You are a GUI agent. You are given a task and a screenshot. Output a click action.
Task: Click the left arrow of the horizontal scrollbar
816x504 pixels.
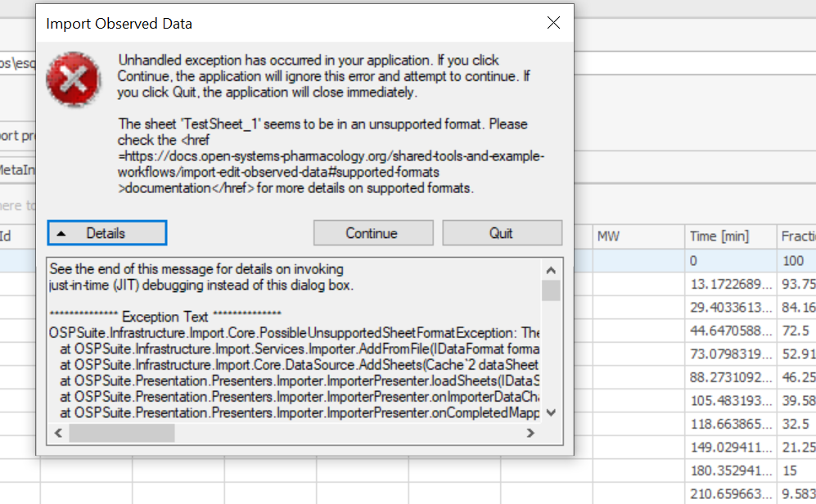[57, 433]
